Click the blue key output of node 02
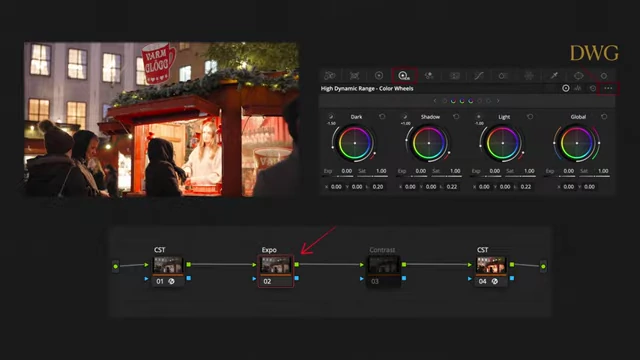 tap(296, 278)
